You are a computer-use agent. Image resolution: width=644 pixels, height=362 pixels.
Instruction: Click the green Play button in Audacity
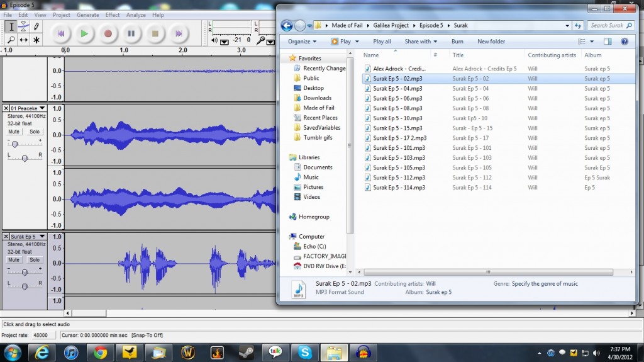click(x=84, y=34)
